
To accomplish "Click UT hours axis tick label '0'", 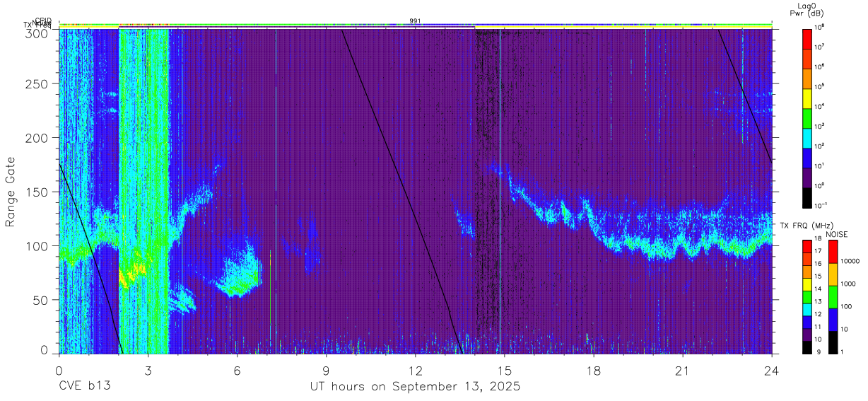I will pos(59,370).
